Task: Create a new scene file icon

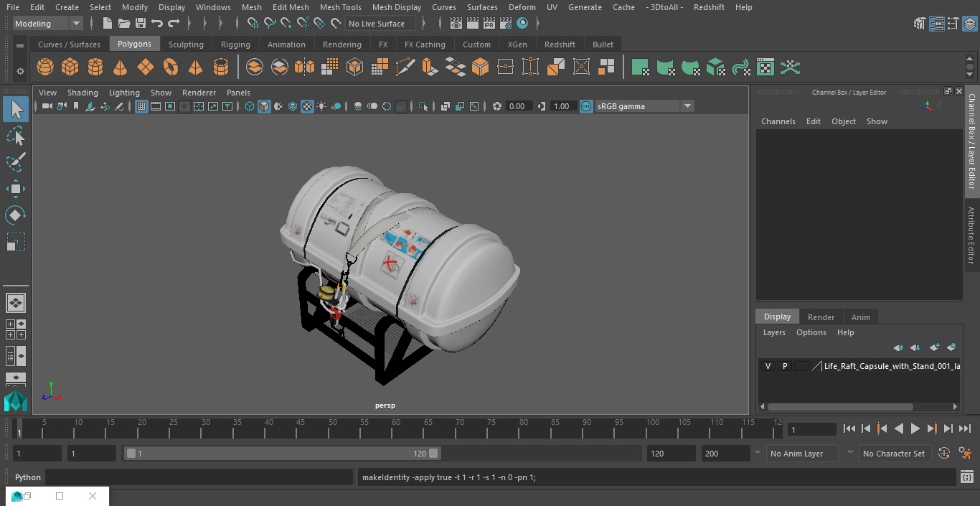Action: coord(107,24)
